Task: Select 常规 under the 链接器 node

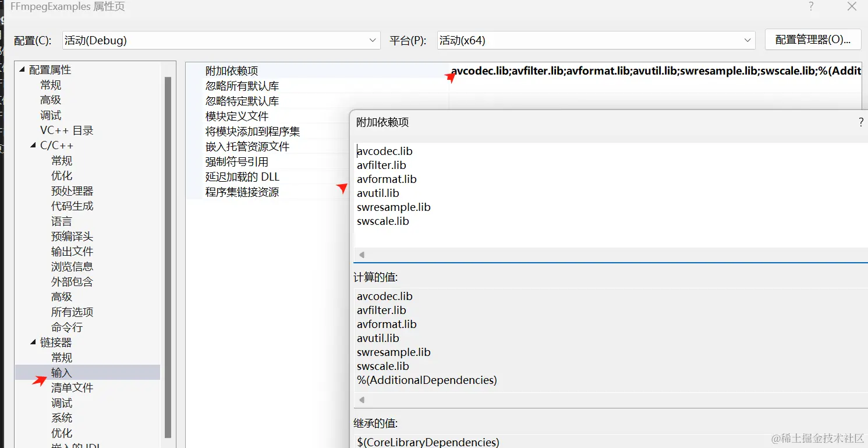Action: coord(62,358)
